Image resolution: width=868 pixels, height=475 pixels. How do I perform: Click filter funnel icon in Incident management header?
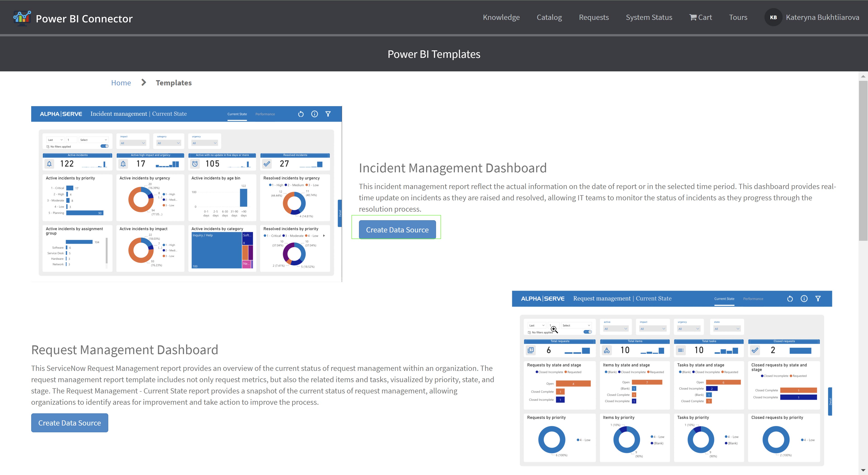point(328,114)
